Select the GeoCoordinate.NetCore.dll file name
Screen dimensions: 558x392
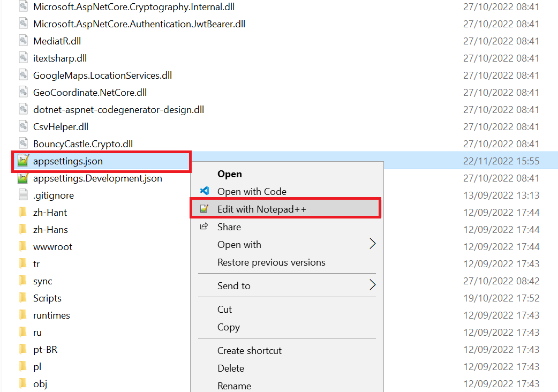90,93
